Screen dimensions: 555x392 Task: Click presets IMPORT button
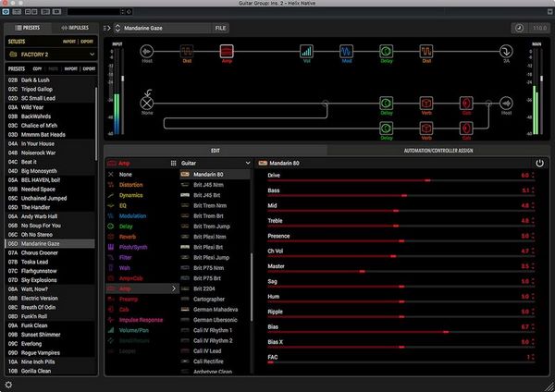pyautogui.click(x=71, y=68)
